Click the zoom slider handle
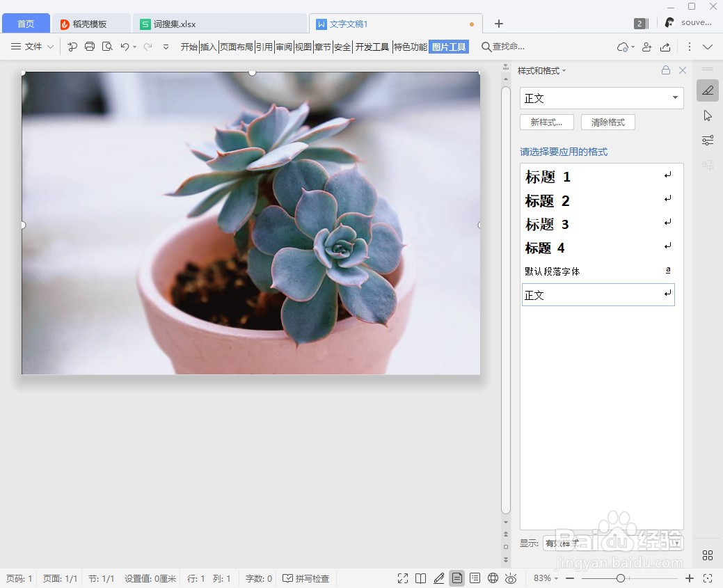The width and height of the screenshot is (723, 588). (x=621, y=578)
